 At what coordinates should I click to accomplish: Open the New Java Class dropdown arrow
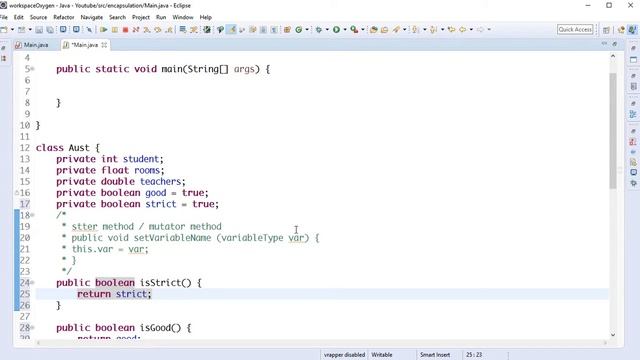307,29
